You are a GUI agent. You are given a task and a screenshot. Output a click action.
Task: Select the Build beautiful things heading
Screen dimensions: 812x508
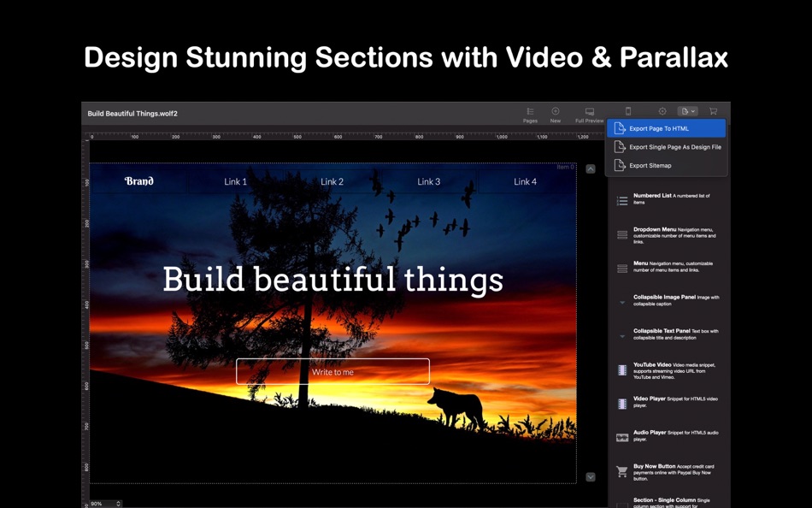(333, 280)
